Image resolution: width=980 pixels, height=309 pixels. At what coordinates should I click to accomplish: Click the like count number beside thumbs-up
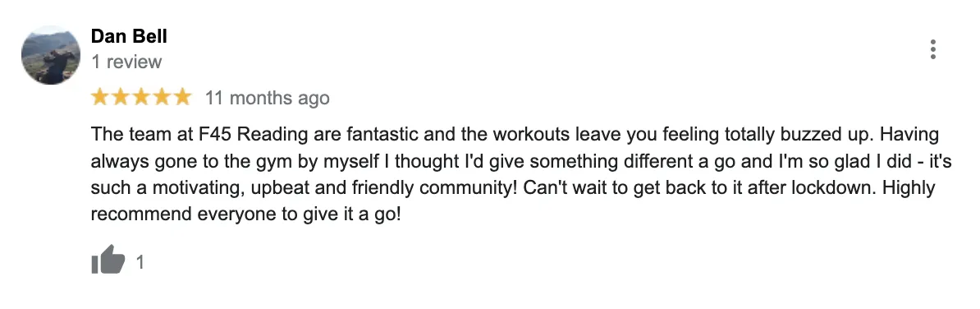coord(140,262)
